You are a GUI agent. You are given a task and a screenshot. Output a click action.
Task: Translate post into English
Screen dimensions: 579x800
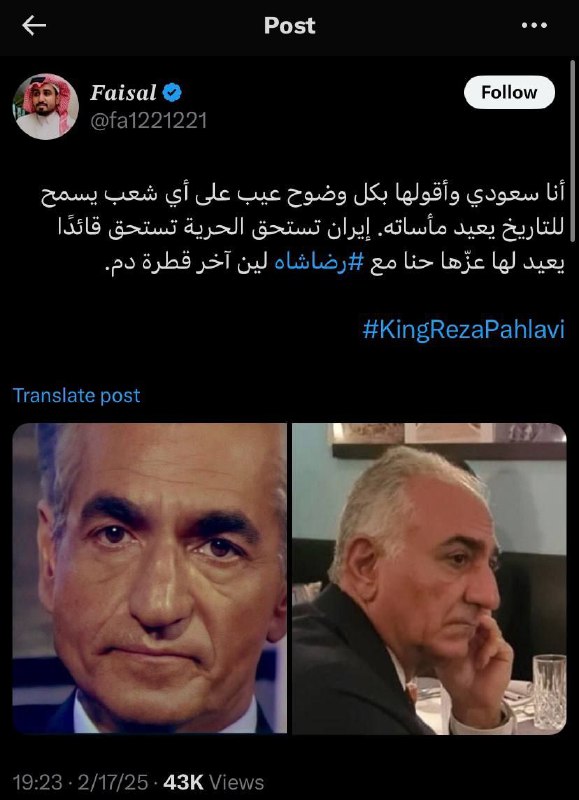click(77, 395)
